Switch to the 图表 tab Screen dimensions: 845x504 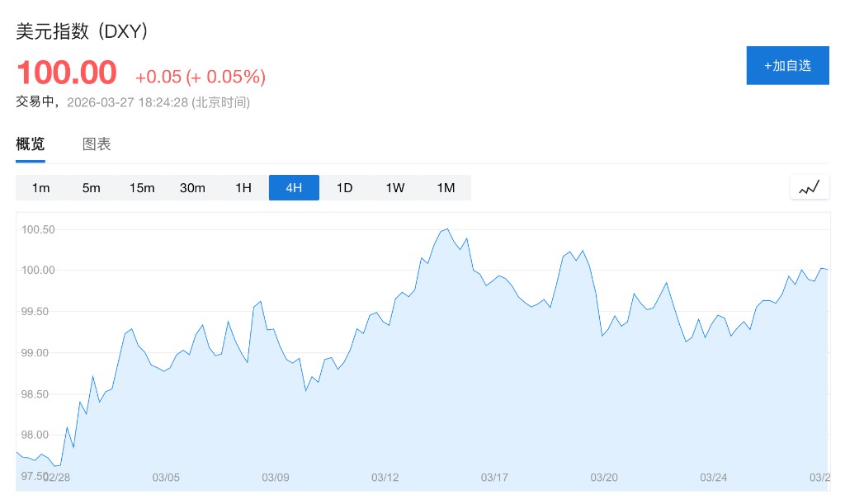pos(97,144)
